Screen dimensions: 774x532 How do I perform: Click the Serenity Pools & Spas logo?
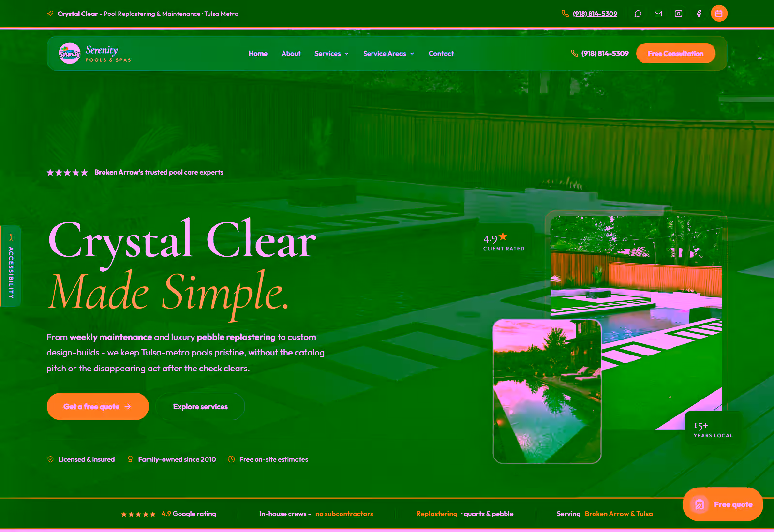(x=95, y=53)
